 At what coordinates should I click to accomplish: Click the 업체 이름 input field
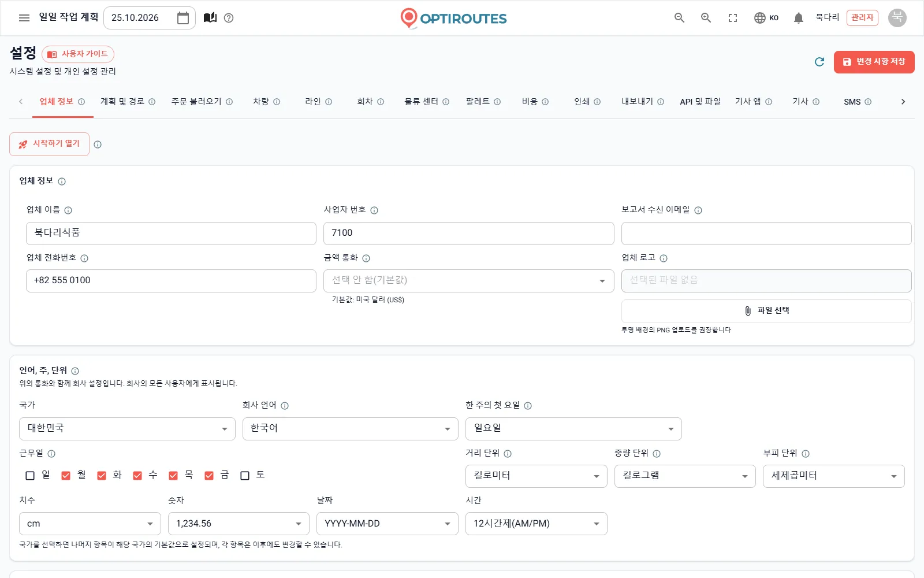[171, 234]
